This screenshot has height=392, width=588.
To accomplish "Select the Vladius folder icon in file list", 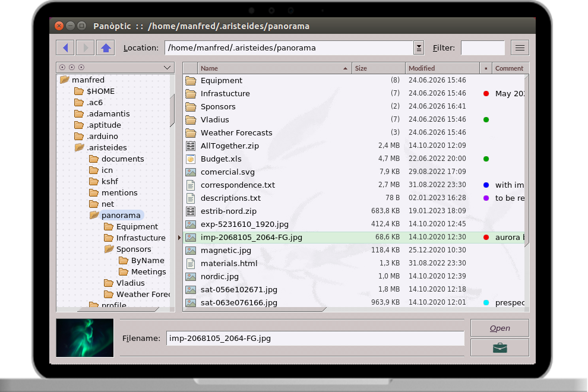I will click(x=191, y=119).
